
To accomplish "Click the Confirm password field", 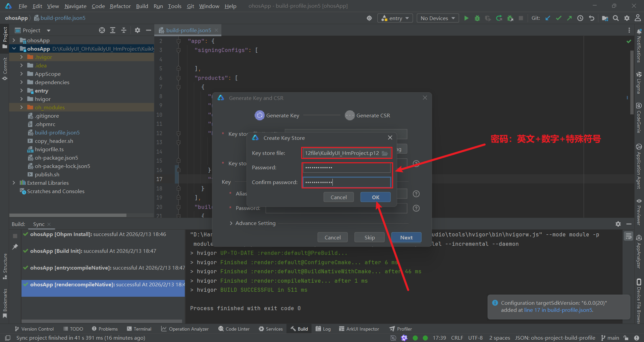I will pyautogui.click(x=347, y=182).
